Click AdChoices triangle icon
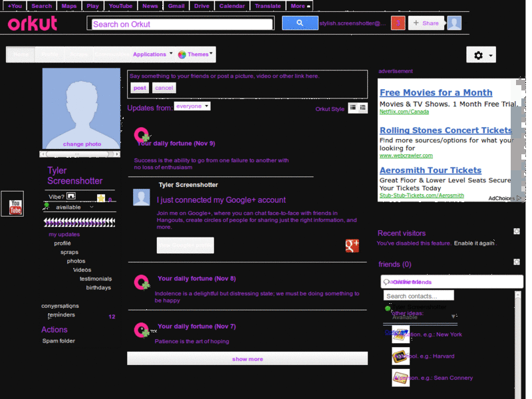The image size is (532, 399). tap(519, 198)
